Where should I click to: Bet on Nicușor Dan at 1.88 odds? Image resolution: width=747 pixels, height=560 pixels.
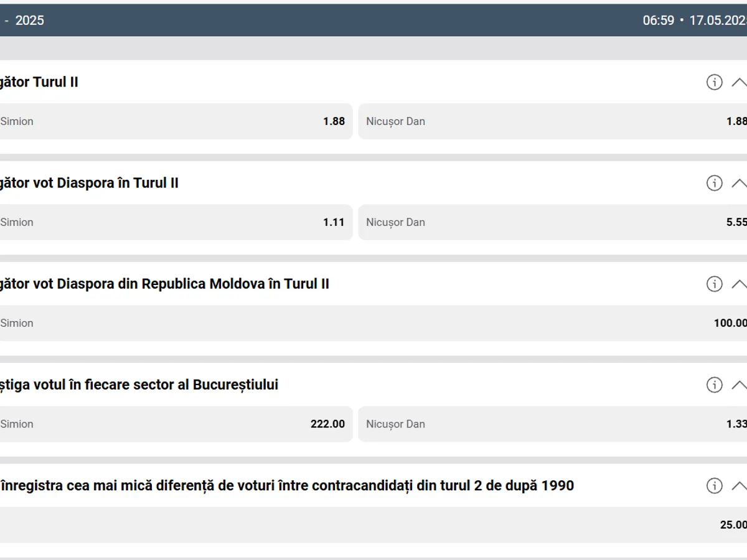[x=553, y=121]
